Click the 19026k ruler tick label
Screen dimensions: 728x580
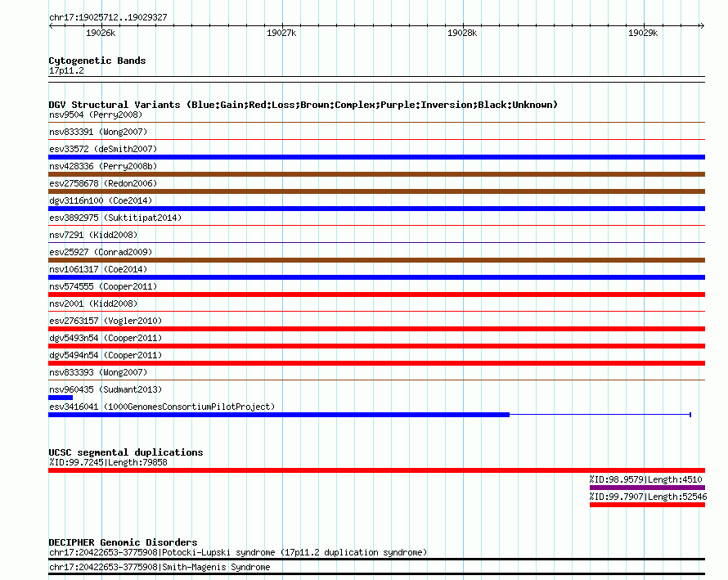point(101,33)
